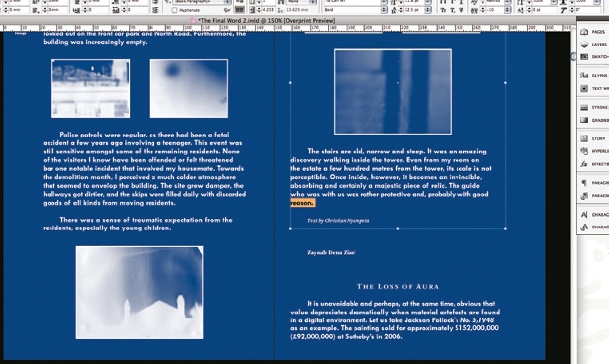Step the baseline shift using its stepper arrows
The image size is (609, 364).
tap(528, 10)
